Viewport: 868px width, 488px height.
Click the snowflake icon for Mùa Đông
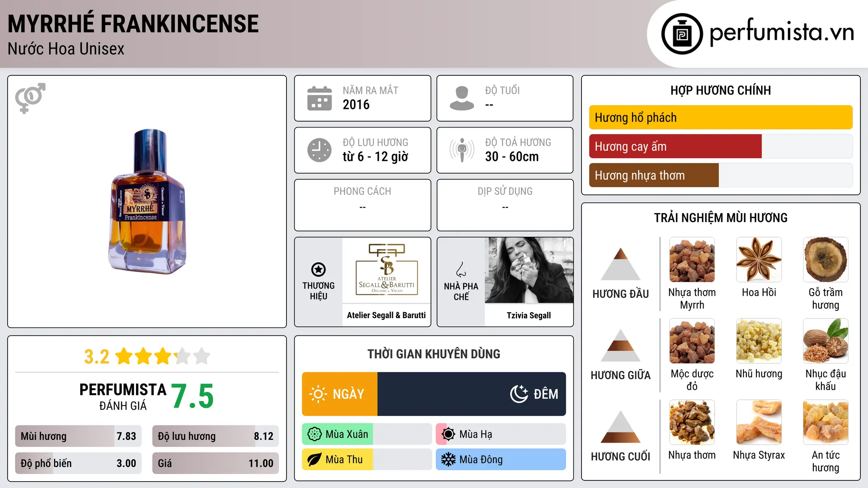pyautogui.click(x=448, y=460)
